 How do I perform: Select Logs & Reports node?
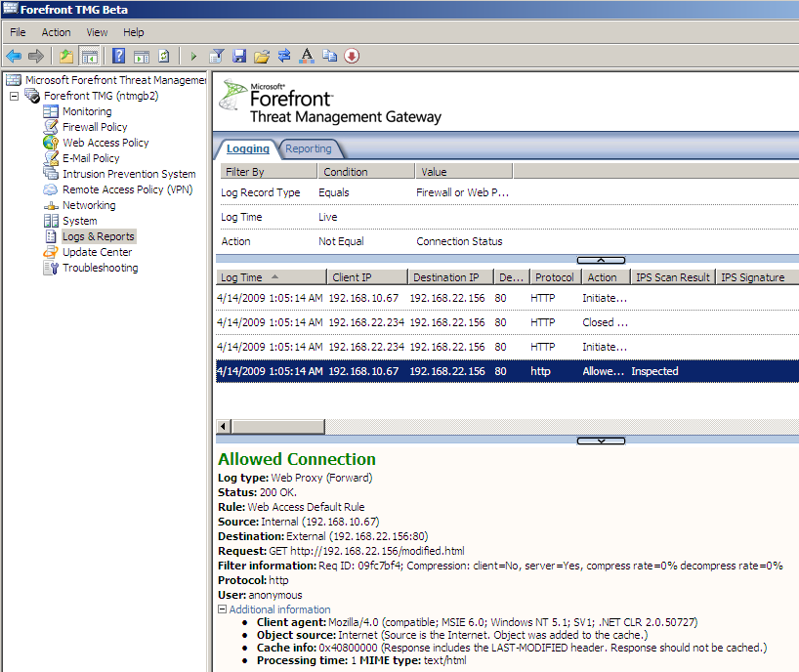point(99,236)
